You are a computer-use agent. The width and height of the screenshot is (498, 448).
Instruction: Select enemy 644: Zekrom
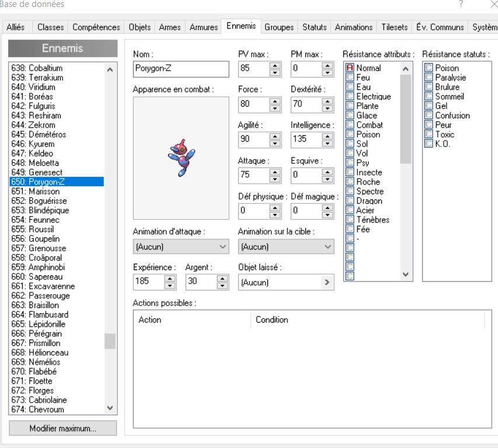[x=57, y=125]
